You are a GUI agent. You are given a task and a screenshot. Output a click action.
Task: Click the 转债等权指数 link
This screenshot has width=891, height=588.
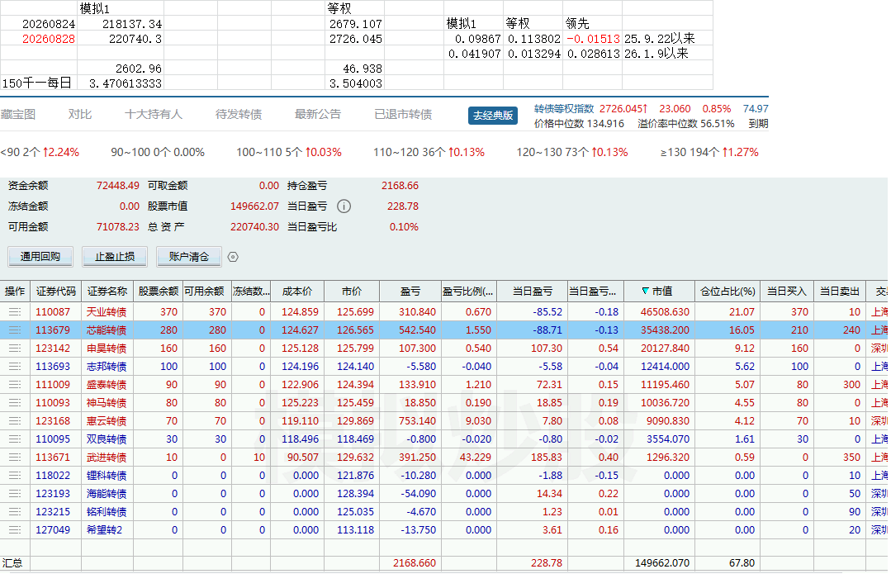564,108
